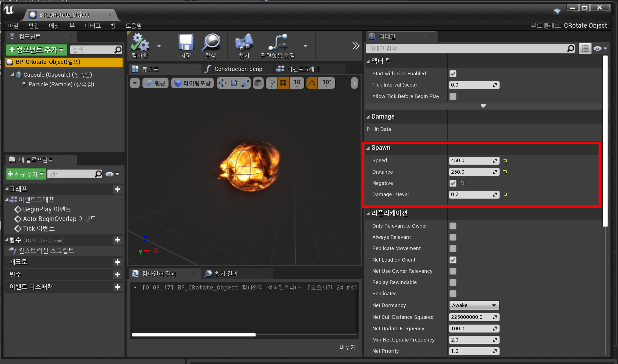Open the details property matrix grid icon

click(x=585, y=48)
